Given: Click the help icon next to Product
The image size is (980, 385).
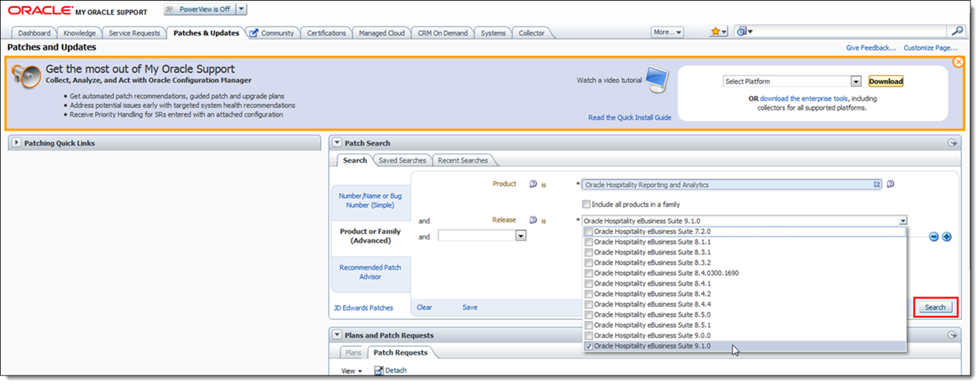Looking at the screenshot, I should click(533, 184).
